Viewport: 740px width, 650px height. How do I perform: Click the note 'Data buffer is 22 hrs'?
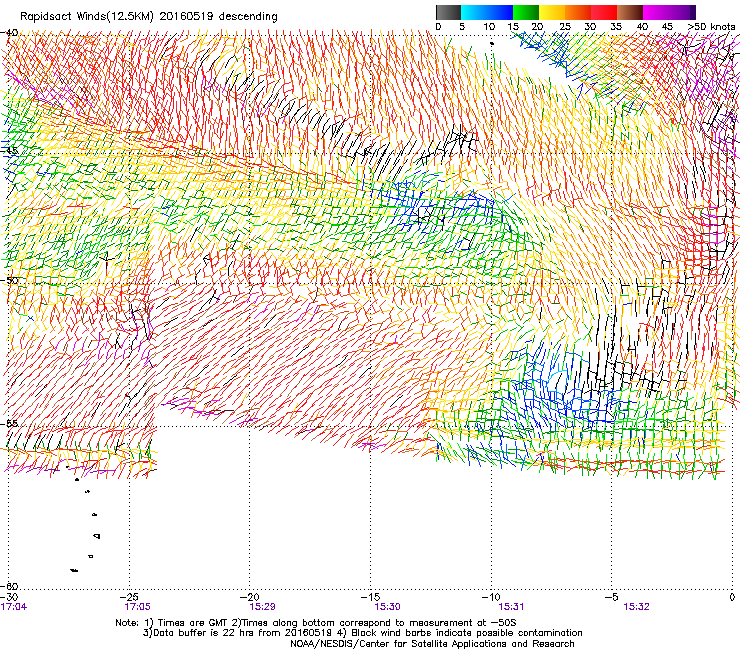click(x=202, y=633)
